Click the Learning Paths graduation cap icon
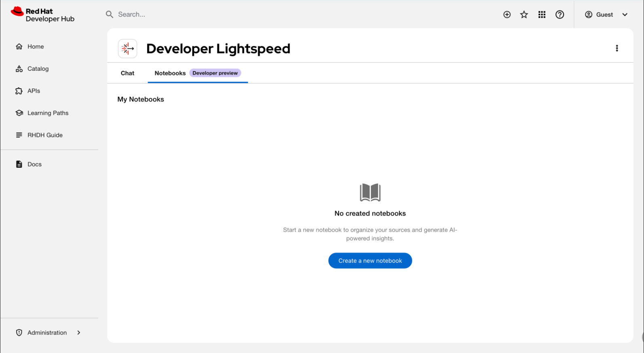Image resolution: width=644 pixels, height=353 pixels. point(19,113)
